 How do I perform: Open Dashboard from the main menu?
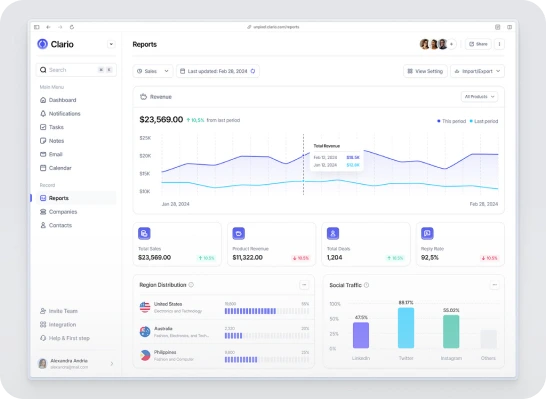pos(76,100)
